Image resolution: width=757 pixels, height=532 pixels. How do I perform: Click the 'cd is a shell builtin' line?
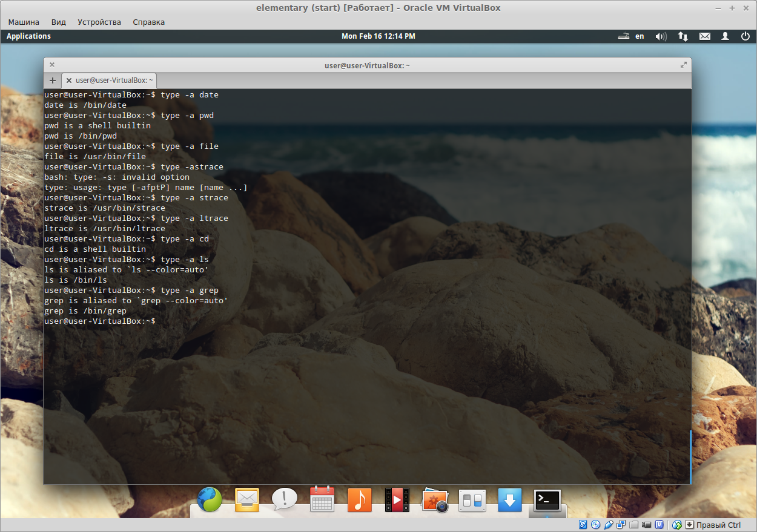tap(95, 249)
